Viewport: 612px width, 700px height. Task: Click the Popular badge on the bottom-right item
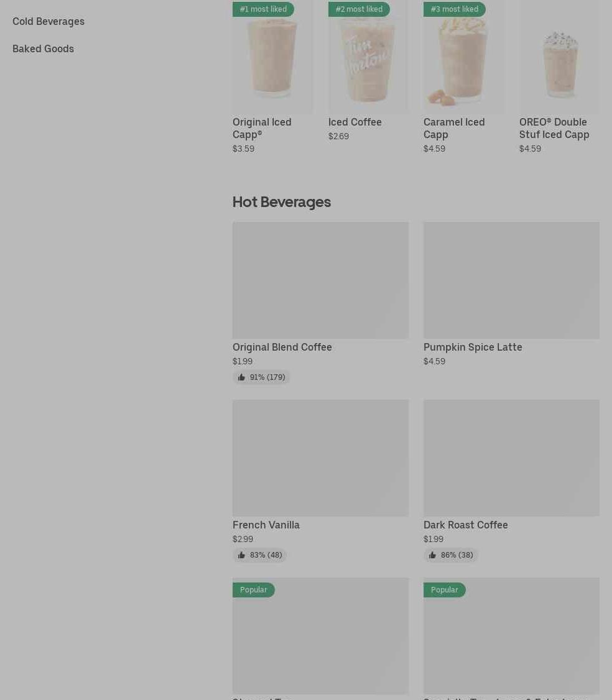click(x=445, y=590)
